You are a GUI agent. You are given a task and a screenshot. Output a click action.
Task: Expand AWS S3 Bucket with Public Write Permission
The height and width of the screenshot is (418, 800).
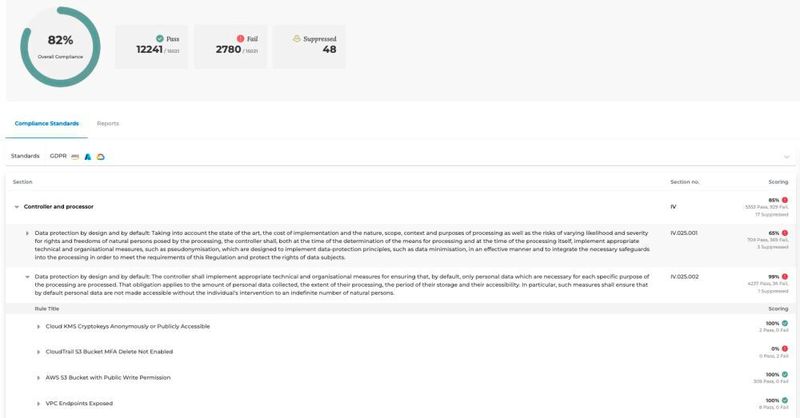[x=38, y=378]
